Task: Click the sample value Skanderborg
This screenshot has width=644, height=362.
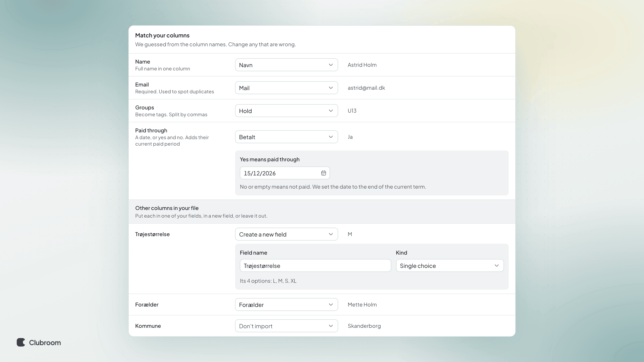Action: [364, 326]
